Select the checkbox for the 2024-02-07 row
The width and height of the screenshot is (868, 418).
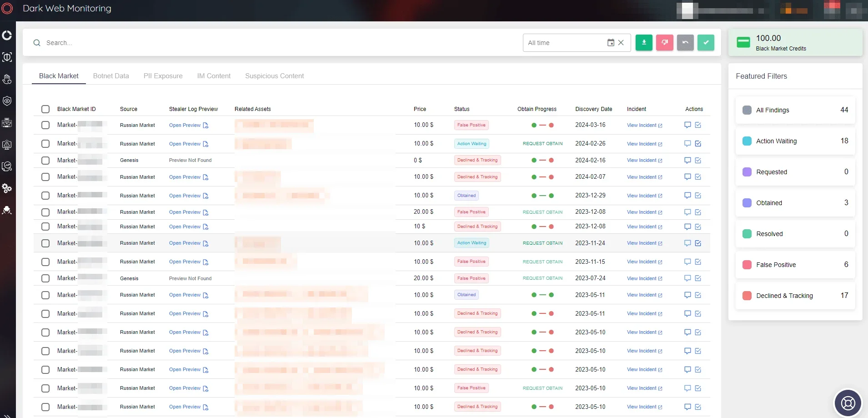click(45, 177)
